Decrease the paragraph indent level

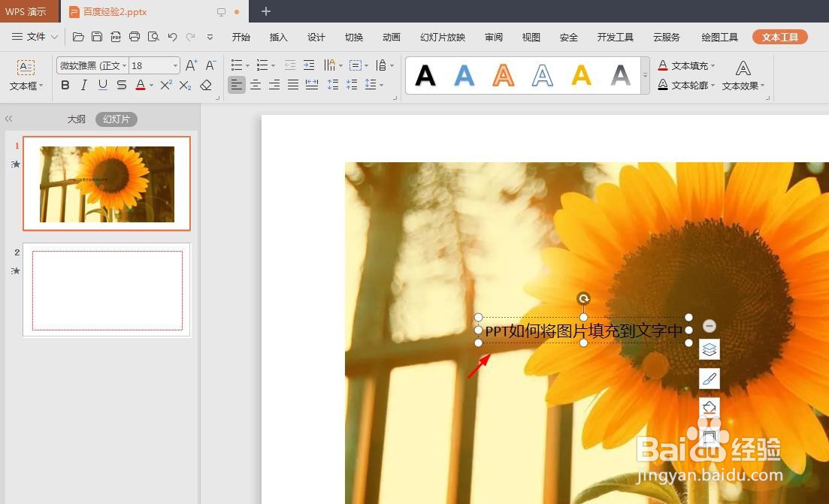coord(289,65)
